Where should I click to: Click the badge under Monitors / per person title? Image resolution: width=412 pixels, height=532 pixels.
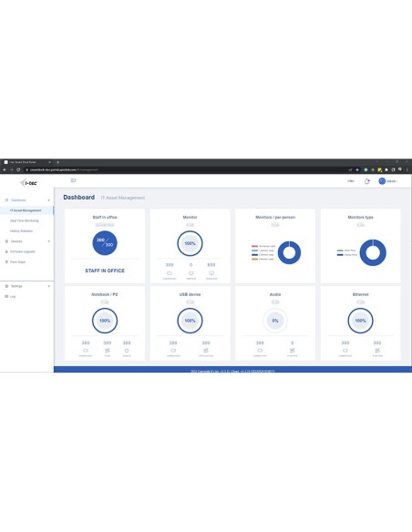(275, 225)
